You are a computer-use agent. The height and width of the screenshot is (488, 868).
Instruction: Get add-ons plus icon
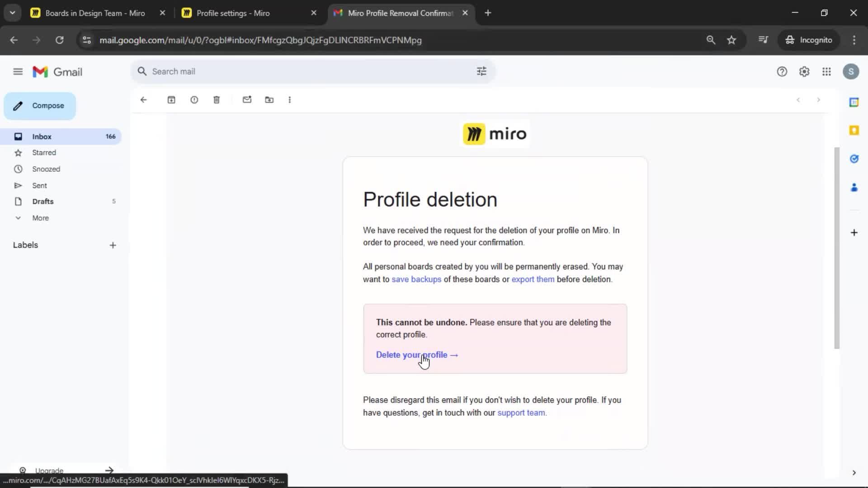[854, 233]
